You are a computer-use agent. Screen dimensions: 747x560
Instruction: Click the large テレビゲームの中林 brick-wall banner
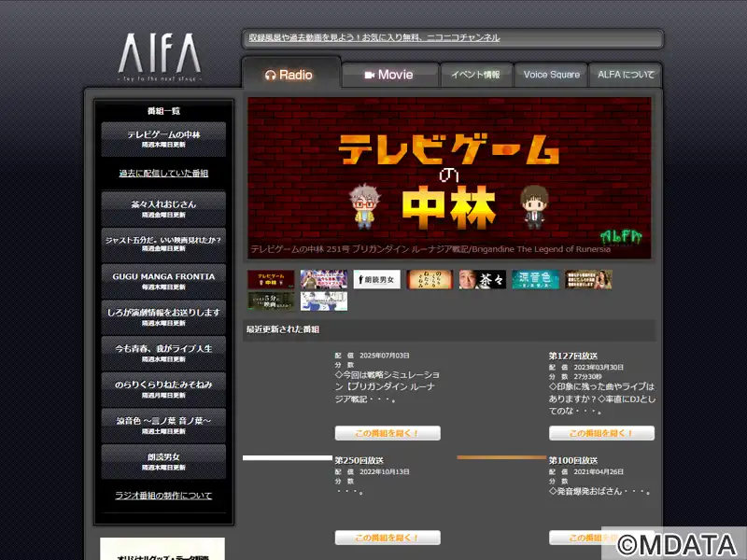[449, 177]
